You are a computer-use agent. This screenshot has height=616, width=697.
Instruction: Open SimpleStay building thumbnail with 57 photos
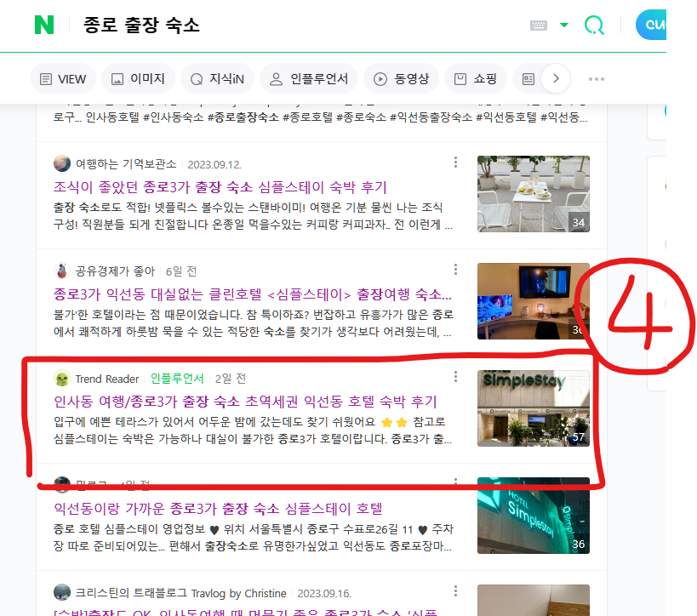[x=534, y=408]
